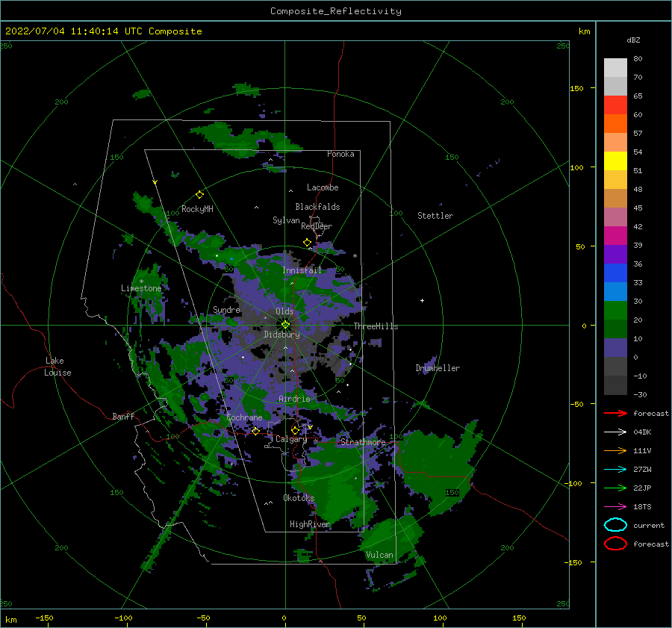The height and width of the screenshot is (628, 672).
Task: Click the cyan current ellipse icon
Action: click(615, 525)
